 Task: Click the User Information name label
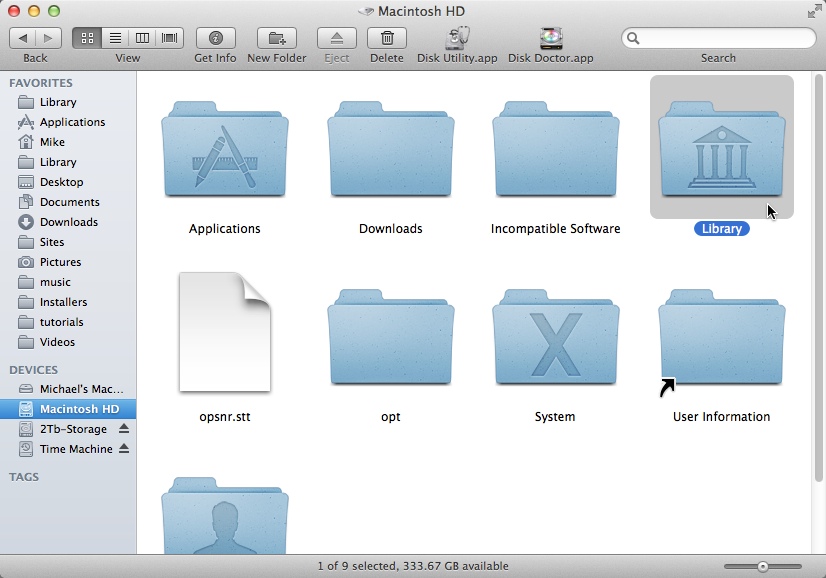tap(722, 417)
